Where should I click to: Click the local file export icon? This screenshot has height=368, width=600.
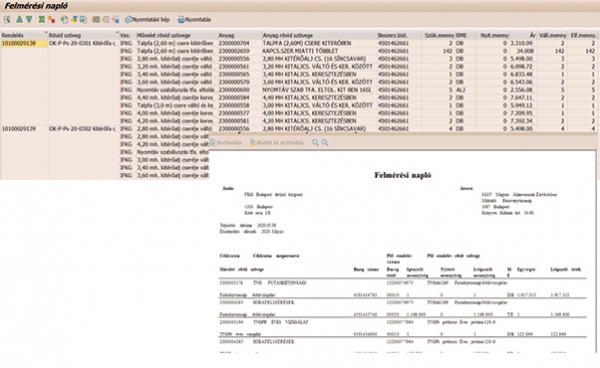coord(83,20)
